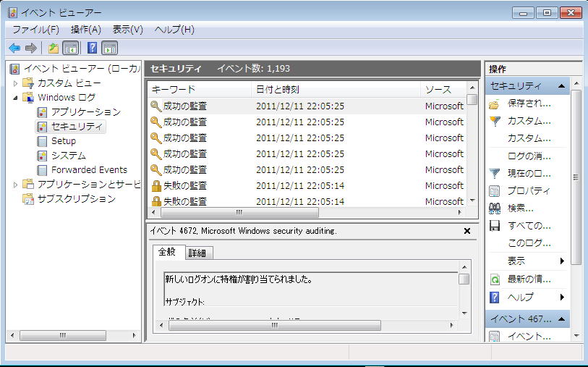Select the Setup log in tree
Image resolution: width=588 pixels, height=367 pixels.
point(64,141)
